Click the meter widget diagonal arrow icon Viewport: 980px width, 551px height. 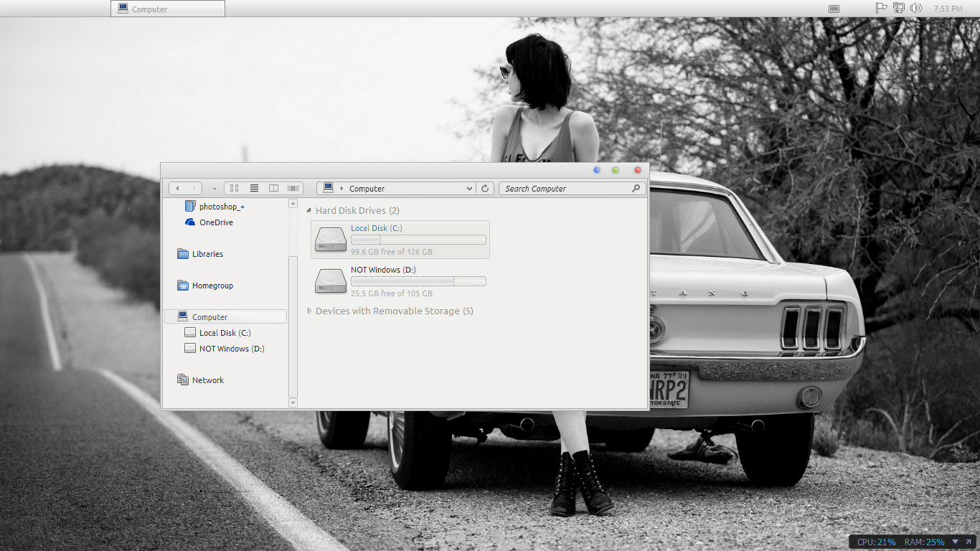pyautogui.click(x=968, y=542)
